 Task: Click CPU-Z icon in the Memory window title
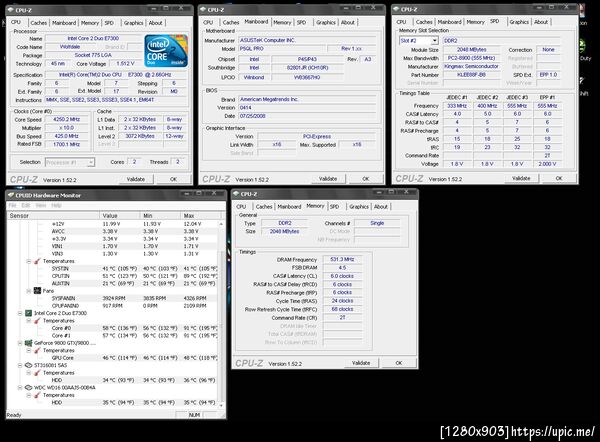(x=236, y=194)
